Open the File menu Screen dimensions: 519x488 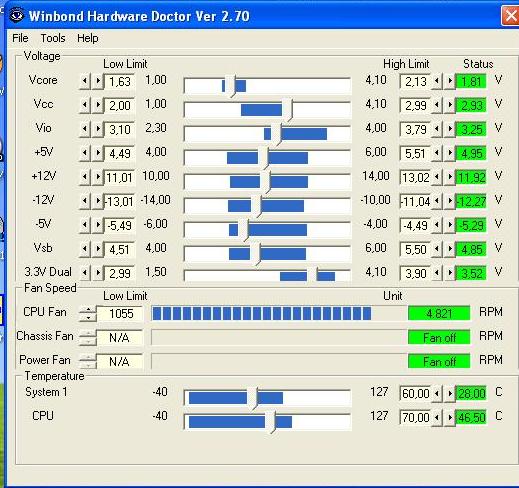click(20, 38)
